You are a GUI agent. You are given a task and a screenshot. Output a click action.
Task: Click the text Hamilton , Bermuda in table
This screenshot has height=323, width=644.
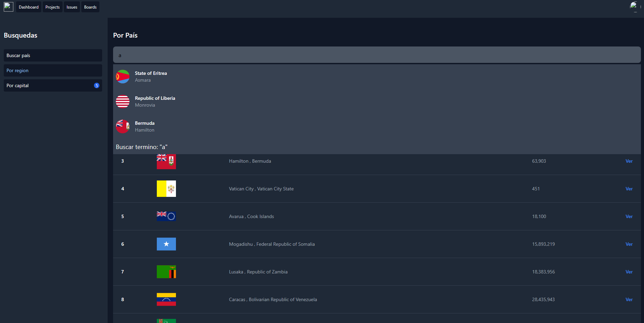click(250, 161)
